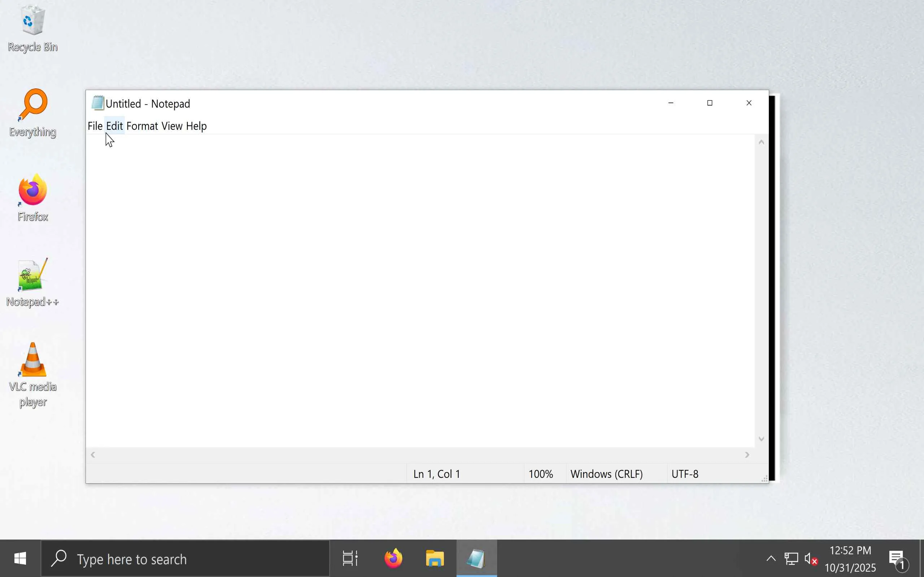Viewport: 924px width, 577px height.
Task: Open Task View on the taskbar
Action: [x=350, y=559]
